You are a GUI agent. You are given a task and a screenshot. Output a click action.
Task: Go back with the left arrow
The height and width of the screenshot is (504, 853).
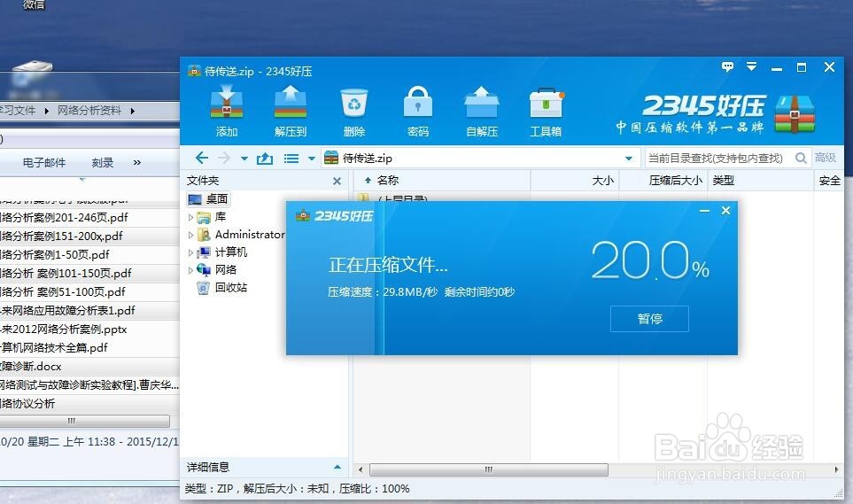click(202, 159)
